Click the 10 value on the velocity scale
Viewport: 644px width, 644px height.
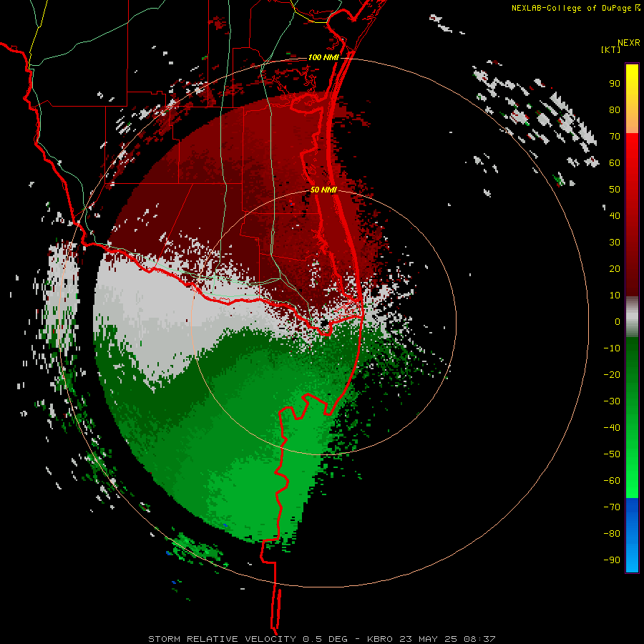[615, 296]
